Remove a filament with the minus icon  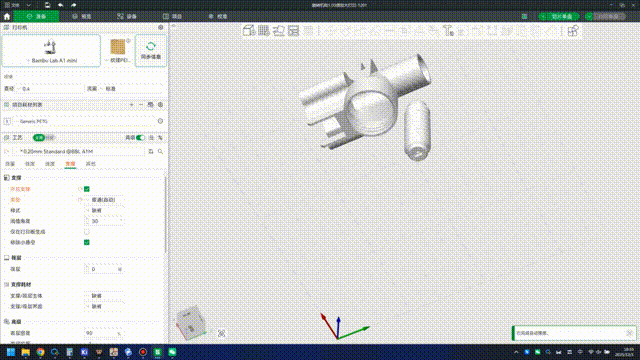(141, 105)
